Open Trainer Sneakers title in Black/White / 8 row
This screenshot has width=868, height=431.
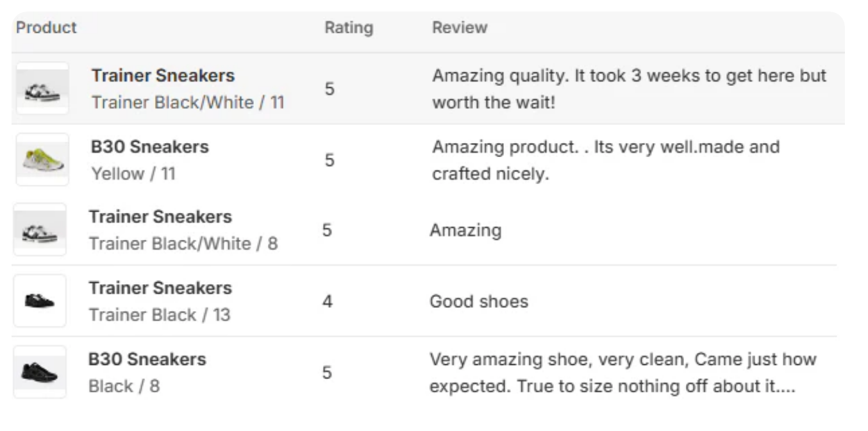pyautogui.click(x=160, y=217)
